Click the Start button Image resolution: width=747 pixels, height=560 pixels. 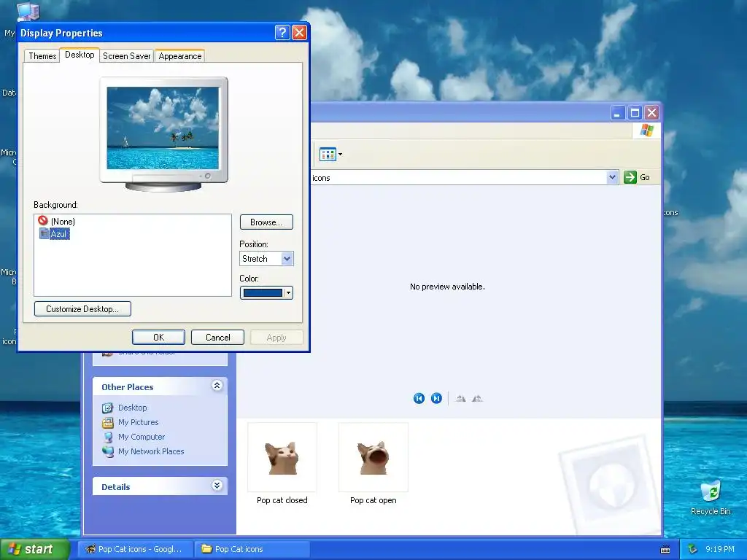(34, 549)
